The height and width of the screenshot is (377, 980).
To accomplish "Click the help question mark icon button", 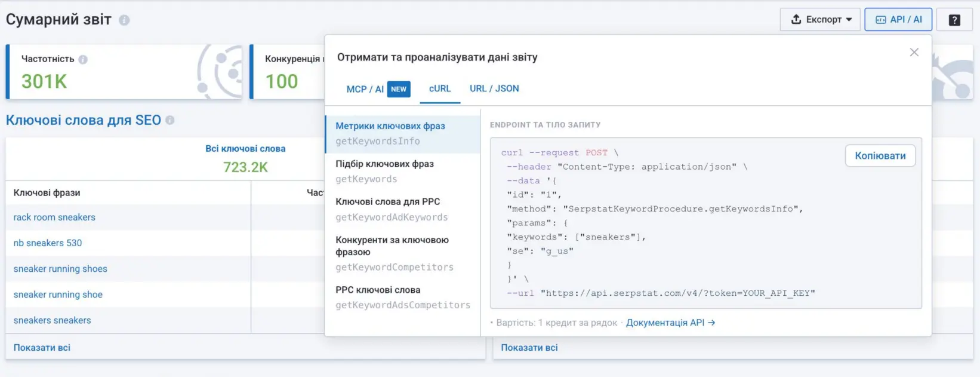I will (954, 20).
